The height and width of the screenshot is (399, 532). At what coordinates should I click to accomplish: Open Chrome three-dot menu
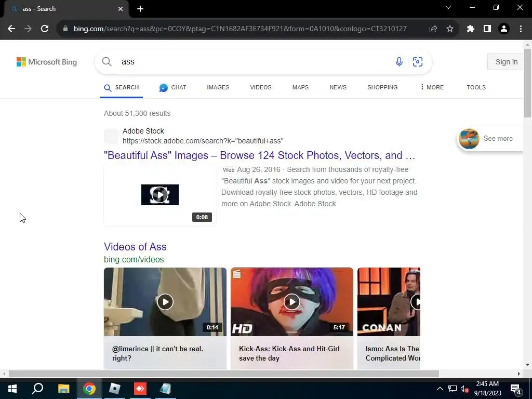521,29
